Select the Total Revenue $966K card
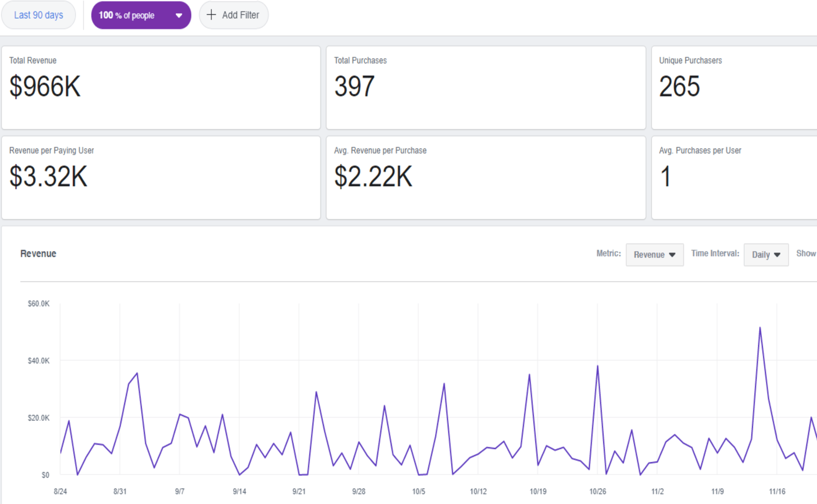Image resolution: width=817 pixels, height=504 pixels. pos(161,87)
